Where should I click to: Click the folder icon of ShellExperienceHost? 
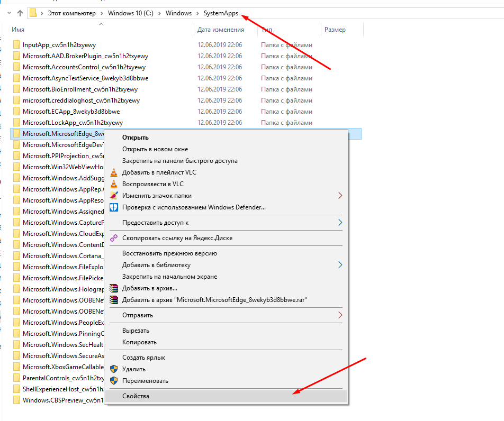[x=17, y=389]
